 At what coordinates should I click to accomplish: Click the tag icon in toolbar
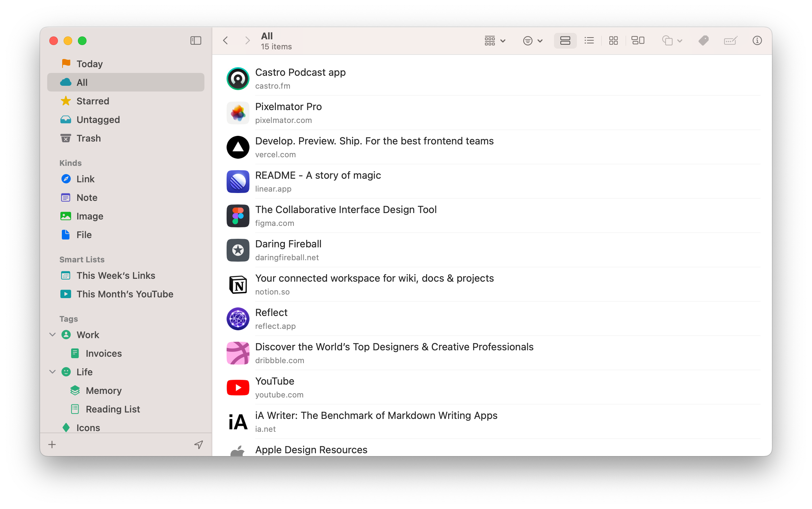(x=703, y=41)
